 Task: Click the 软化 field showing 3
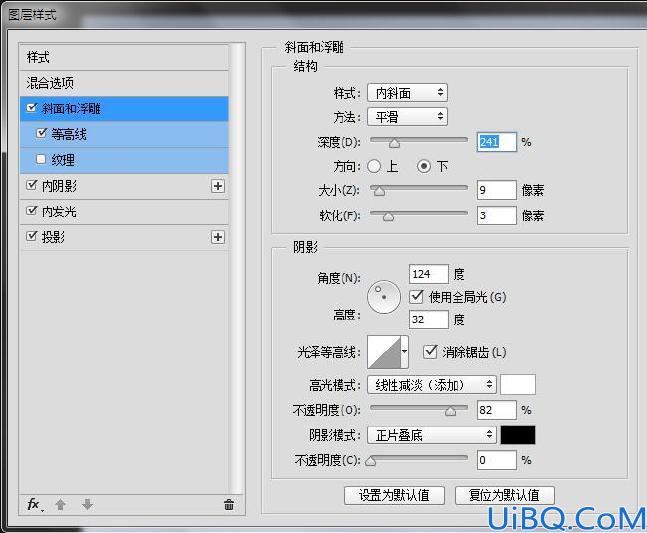coord(496,215)
